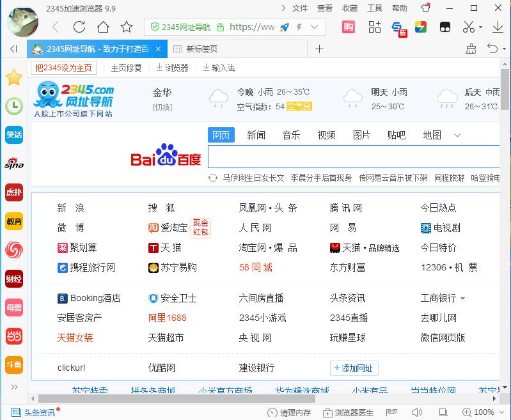Open the 58同城 link
Viewport: 511px width, 420px height.
coord(256,267)
